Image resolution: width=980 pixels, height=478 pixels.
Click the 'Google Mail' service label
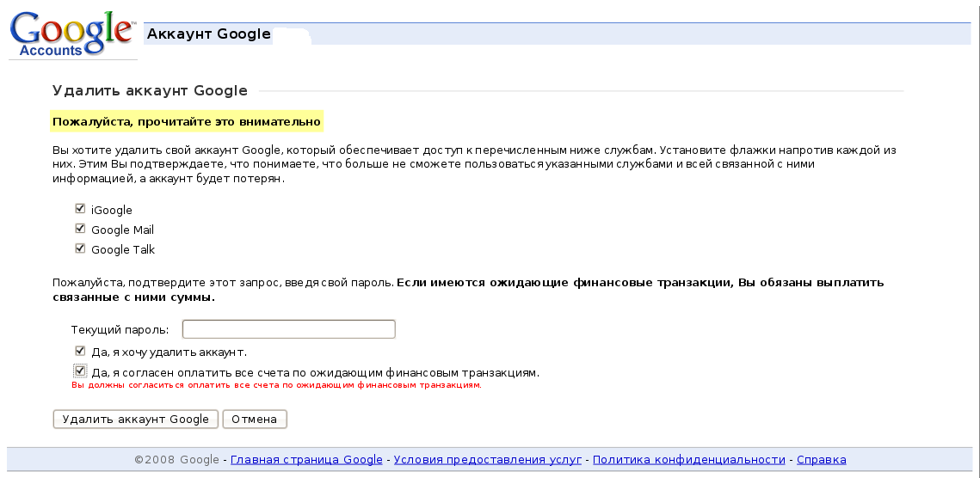pos(122,230)
